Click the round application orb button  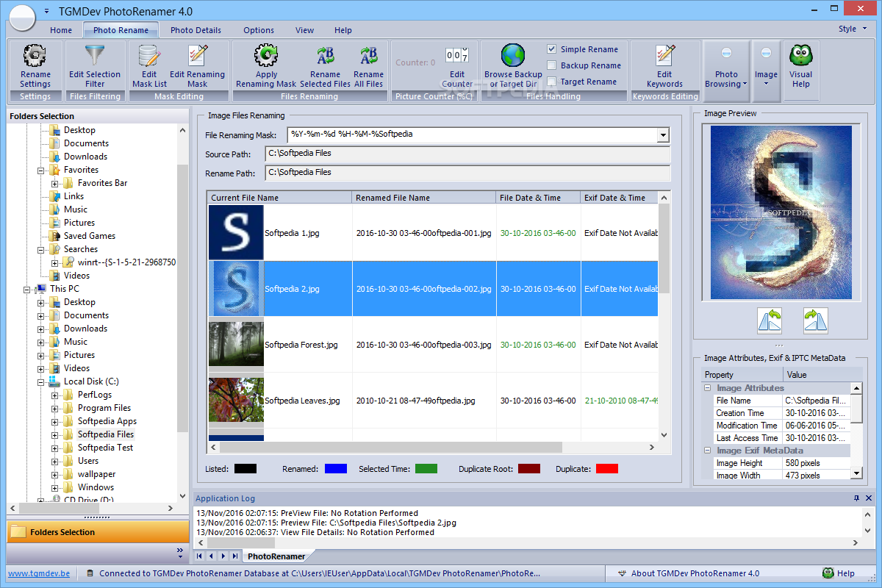click(x=22, y=16)
